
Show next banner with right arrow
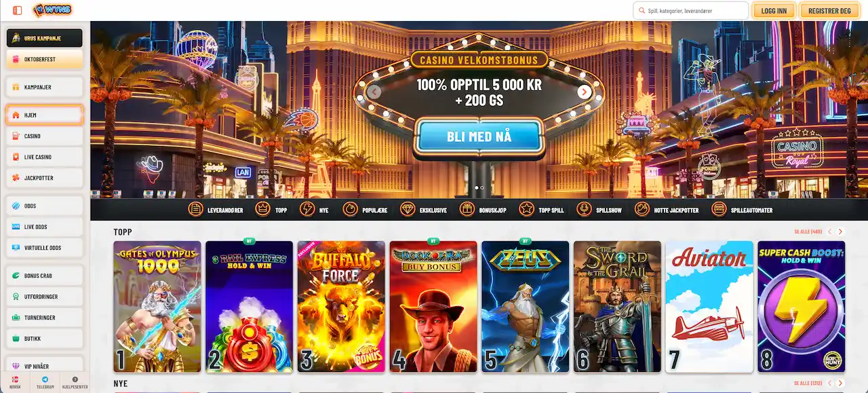pos(585,92)
